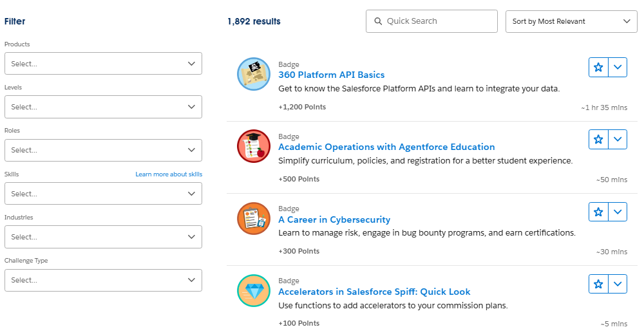The image size is (644, 336).
Task: Click the +500 Points label
Action: (x=299, y=179)
